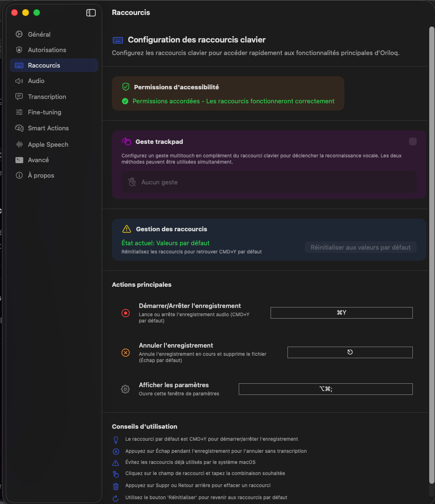Open the Avancé section
This screenshot has width=435, height=504.
(x=54, y=160)
